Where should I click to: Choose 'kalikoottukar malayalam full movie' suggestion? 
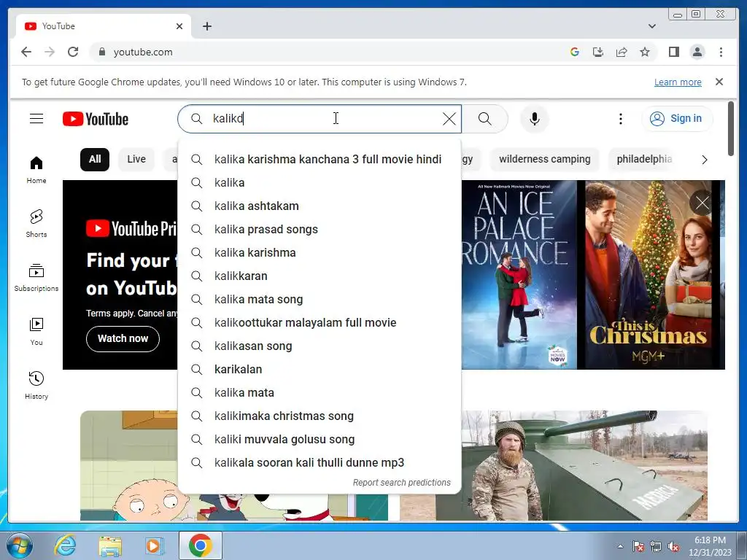(x=320, y=322)
